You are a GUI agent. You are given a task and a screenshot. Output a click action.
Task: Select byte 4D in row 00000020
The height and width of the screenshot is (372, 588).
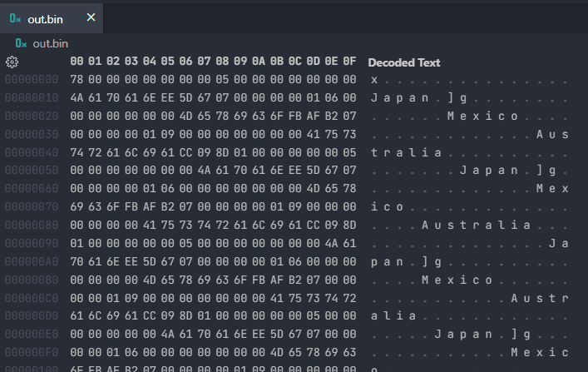[186, 117]
